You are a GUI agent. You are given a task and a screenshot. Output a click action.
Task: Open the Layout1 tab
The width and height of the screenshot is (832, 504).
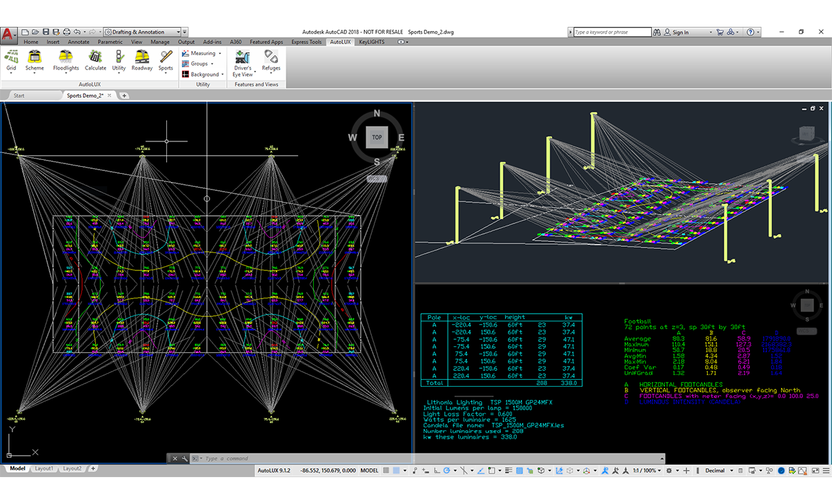[x=44, y=469]
